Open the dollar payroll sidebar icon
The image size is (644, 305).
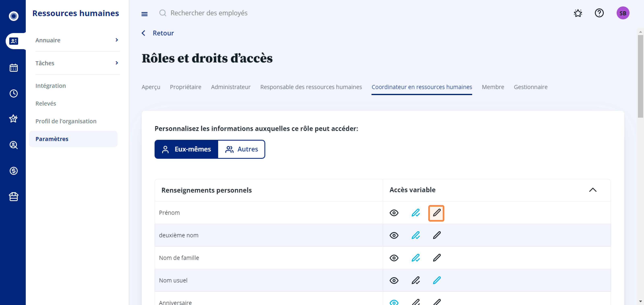13,171
